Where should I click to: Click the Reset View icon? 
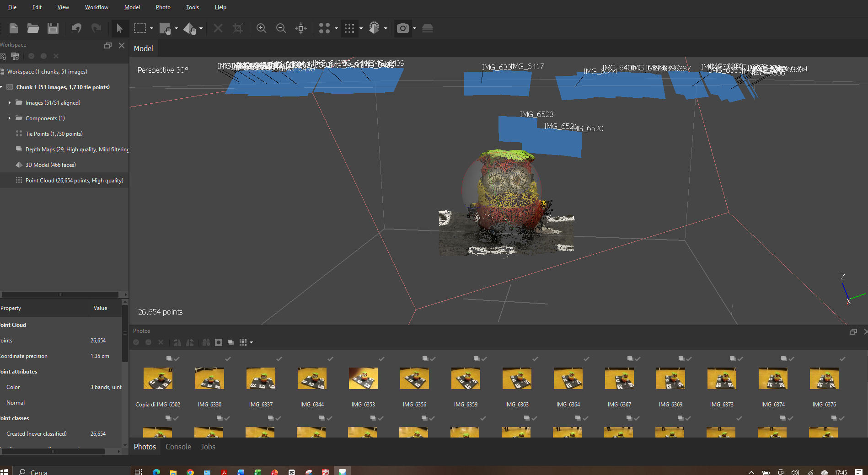300,28
